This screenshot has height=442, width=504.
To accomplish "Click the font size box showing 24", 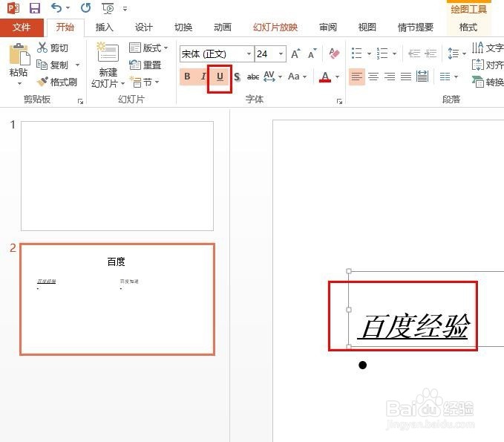I will (266, 53).
